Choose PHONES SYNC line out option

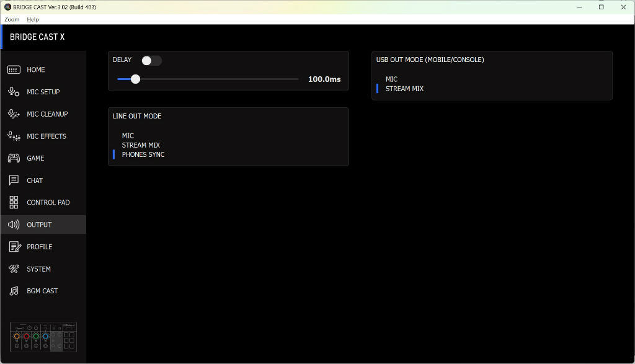(x=143, y=154)
